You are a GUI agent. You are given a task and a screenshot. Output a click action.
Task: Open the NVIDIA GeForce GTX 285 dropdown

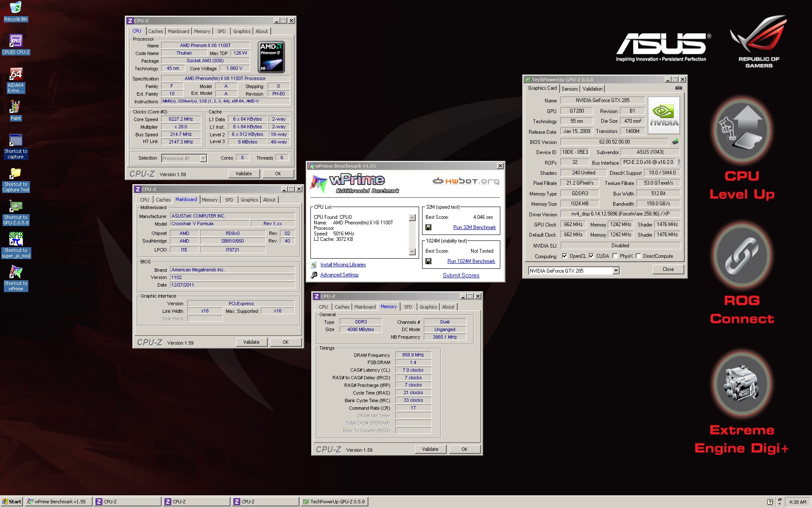(616, 271)
